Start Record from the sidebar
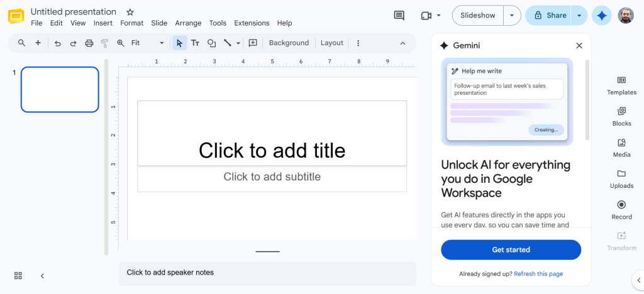Viewport: 644px width, 294px height. [x=621, y=210]
